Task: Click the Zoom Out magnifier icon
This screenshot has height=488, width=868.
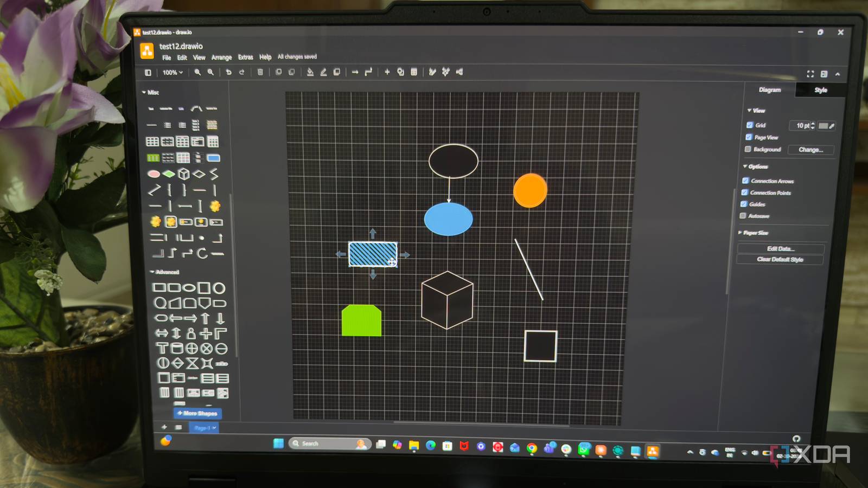Action: tap(210, 72)
